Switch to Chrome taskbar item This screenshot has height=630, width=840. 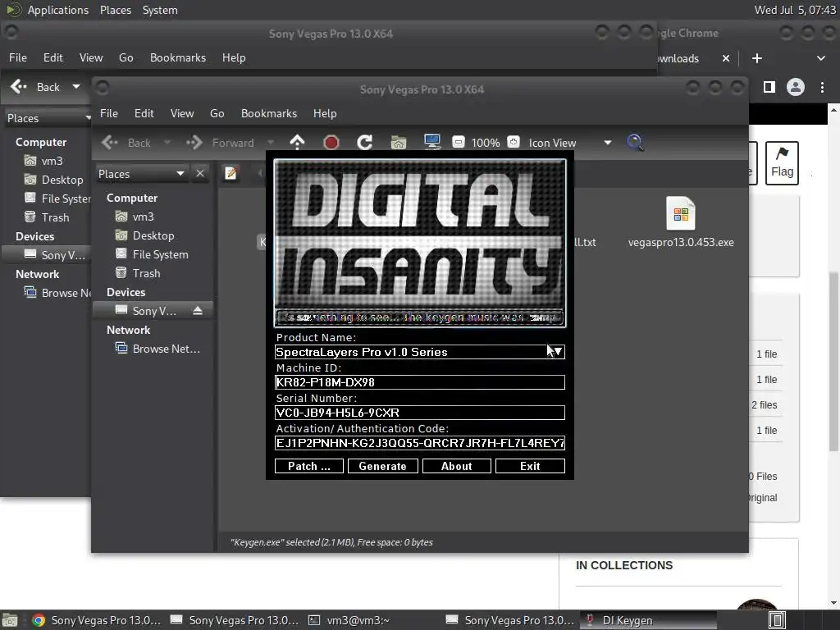[x=97, y=620]
